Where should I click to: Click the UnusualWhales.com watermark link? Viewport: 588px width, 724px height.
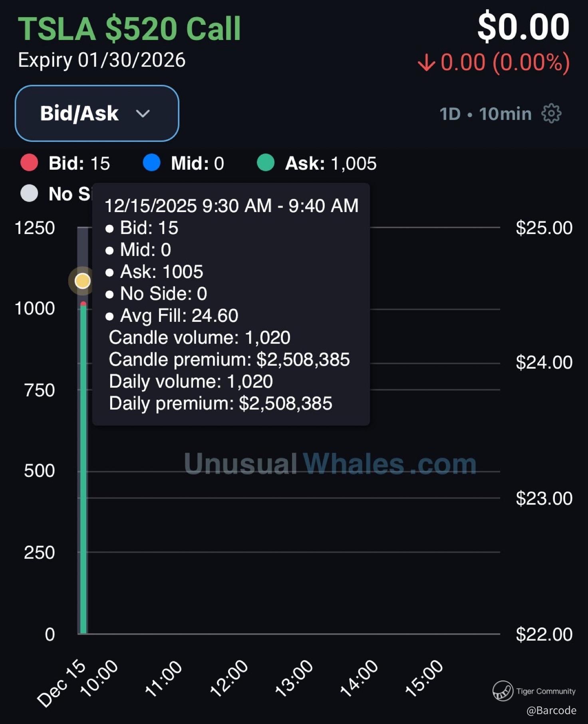coord(330,464)
